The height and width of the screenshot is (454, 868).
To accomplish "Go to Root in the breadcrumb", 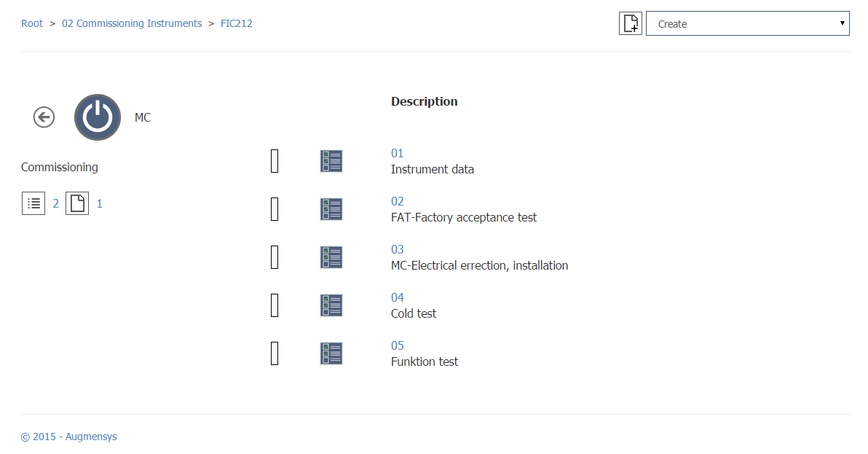I will [x=32, y=23].
